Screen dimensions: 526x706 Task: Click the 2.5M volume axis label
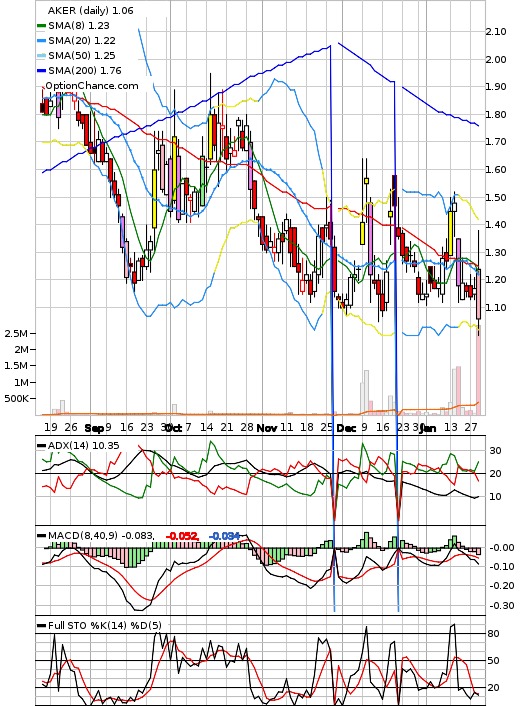tap(16, 334)
